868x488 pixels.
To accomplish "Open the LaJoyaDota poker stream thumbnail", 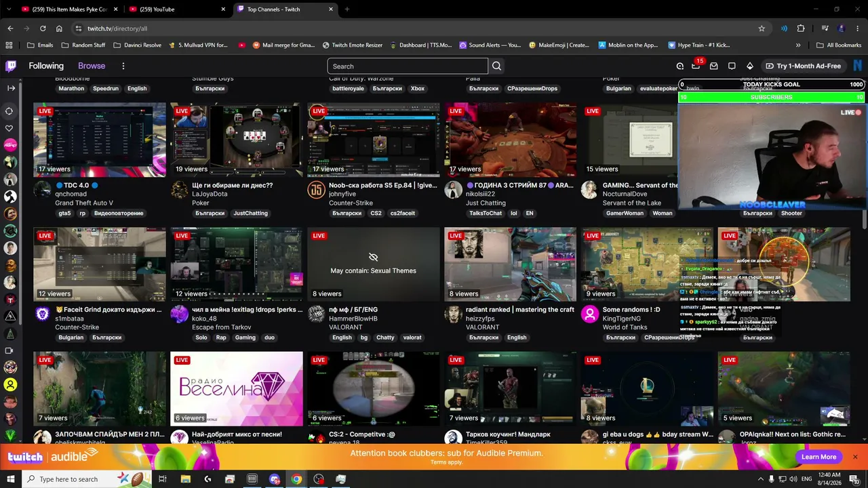I will (x=237, y=140).
